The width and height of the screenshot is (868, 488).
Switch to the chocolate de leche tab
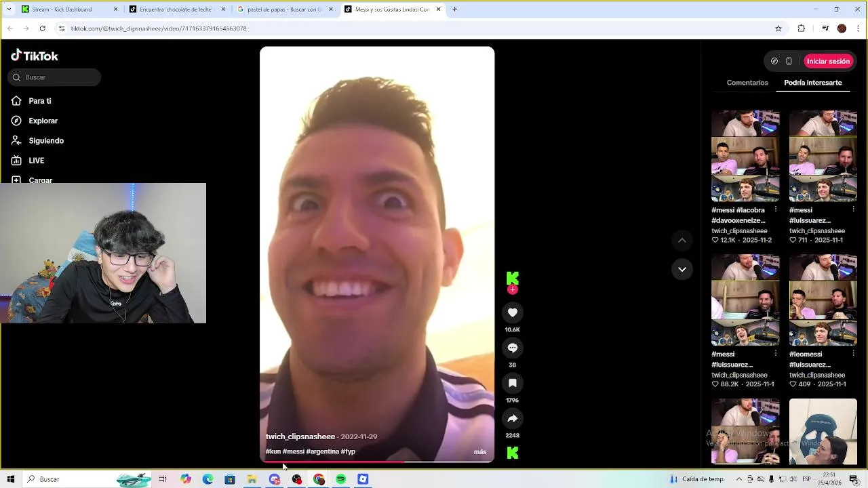pyautogui.click(x=176, y=9)
